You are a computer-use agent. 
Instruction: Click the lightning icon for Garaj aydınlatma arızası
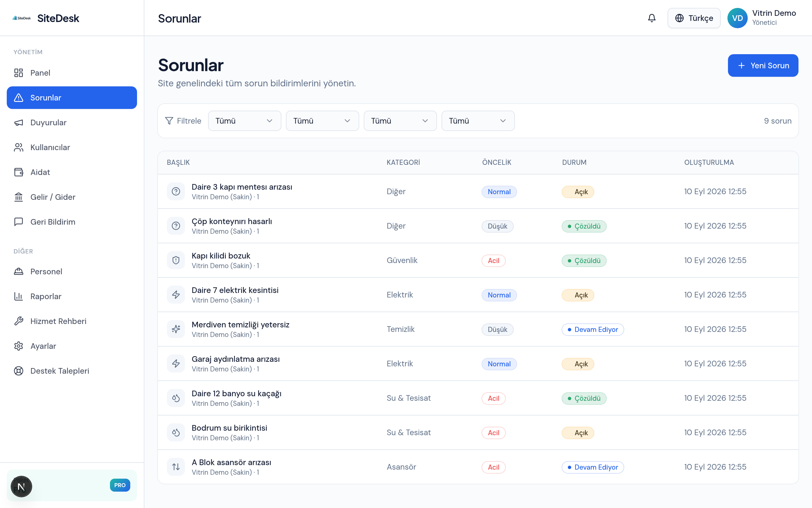(x=176, y=364)
